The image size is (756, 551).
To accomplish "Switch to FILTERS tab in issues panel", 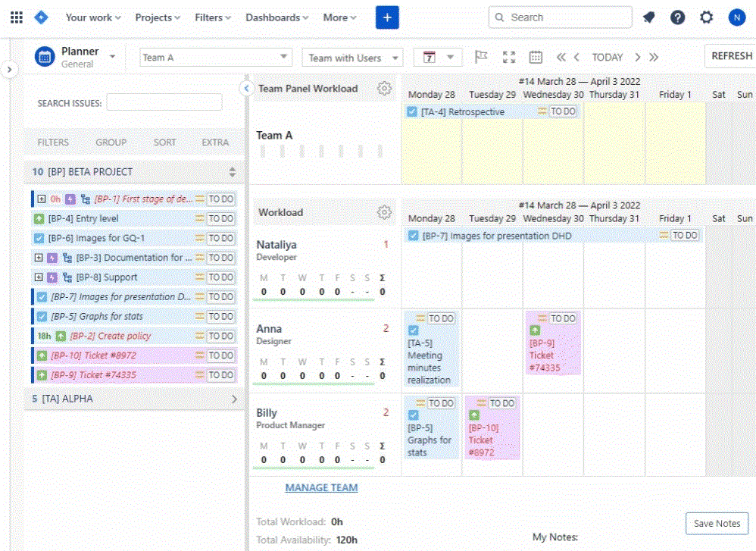I will 53,142.
